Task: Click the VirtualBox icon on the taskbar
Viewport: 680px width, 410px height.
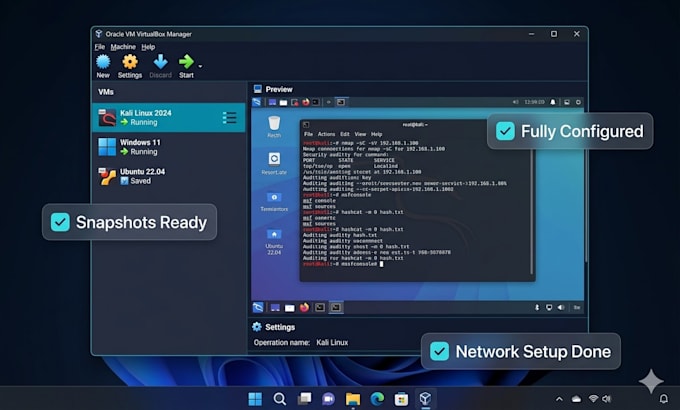Action: pyautogui.click(x=425, y=398)
